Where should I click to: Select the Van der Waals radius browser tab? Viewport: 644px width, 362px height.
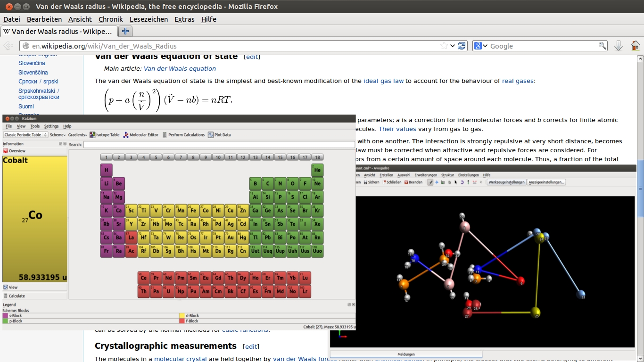pos(58,32)
